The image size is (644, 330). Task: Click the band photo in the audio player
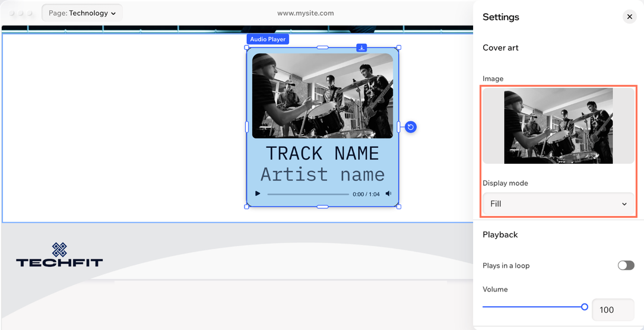pyautogui.click(x=322, y=96)
